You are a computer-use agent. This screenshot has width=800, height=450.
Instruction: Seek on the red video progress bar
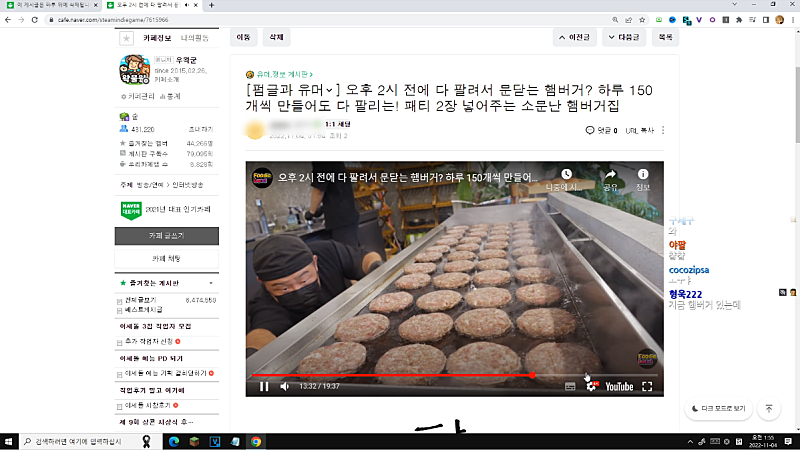point(400,375)
